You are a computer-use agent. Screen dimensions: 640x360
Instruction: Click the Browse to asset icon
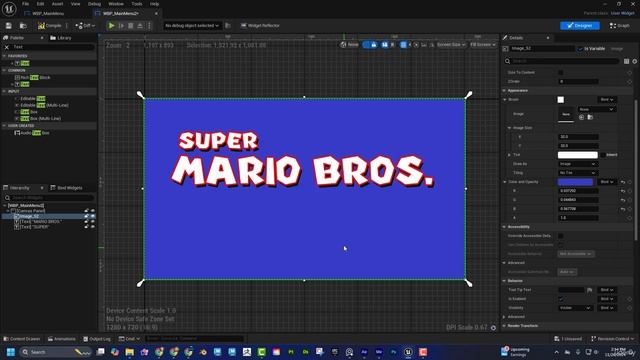(x=23, y=26)
